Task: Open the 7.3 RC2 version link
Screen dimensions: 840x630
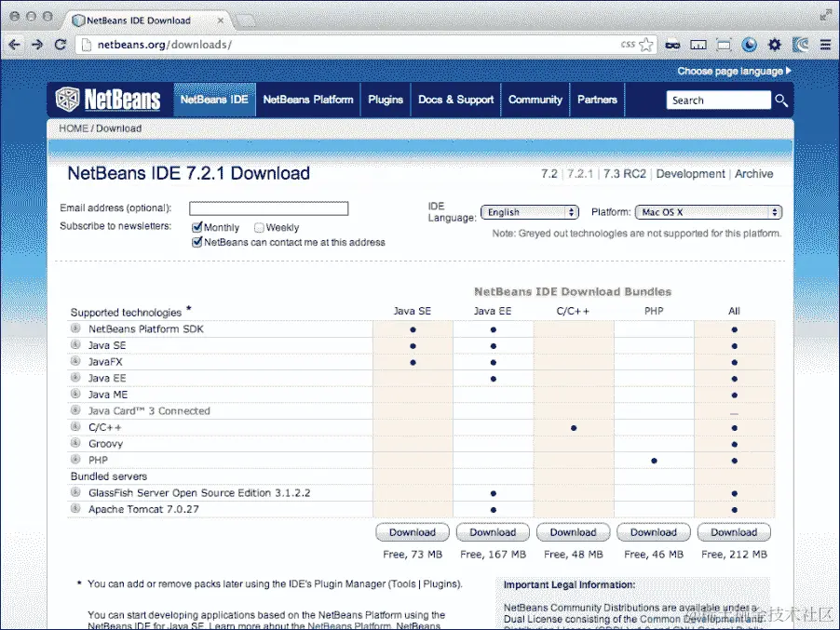Action: tap(625, 174)
